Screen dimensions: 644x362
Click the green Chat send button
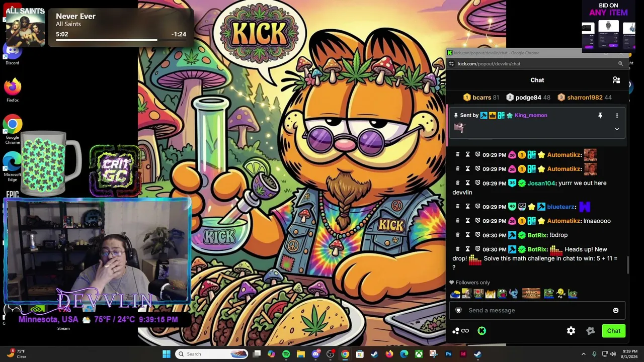click(613, 331)
